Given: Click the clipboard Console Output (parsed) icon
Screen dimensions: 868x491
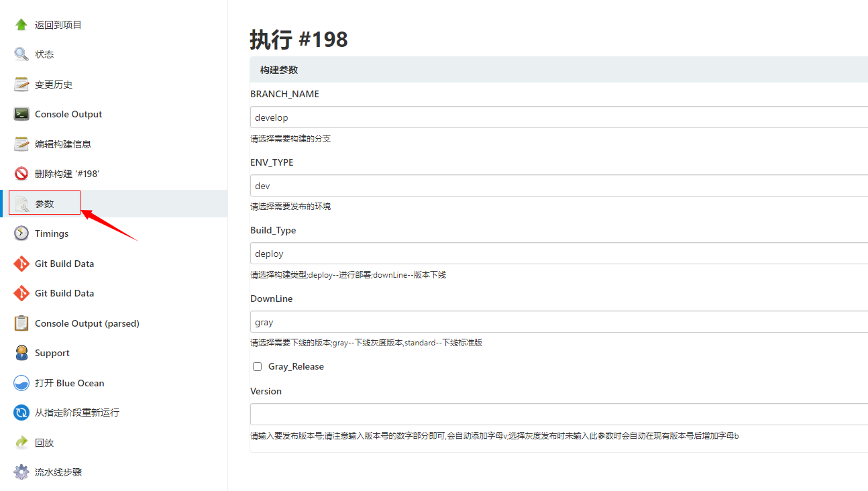Looking at the screenshot, I should 21,323.
